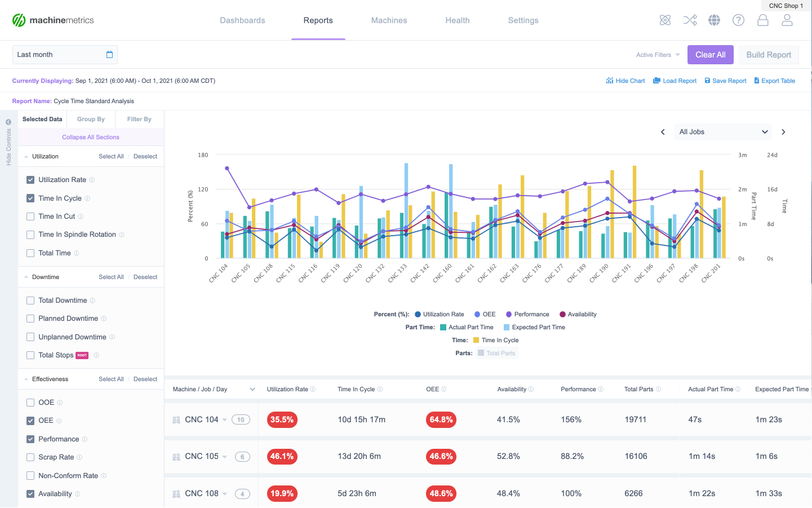Viewport: 812px width, 508px height.
Task: Click the data-flow shuffle icon in the header
Action: click(x=690, y=20)
